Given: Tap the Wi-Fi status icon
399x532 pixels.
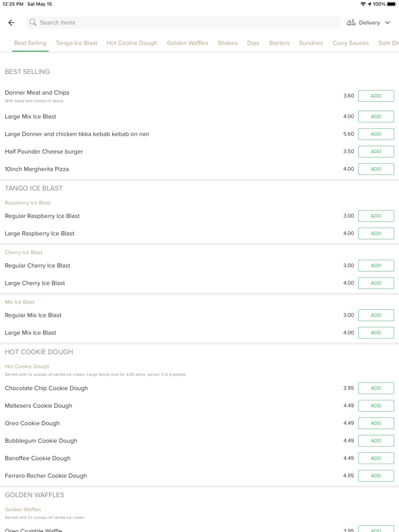Looking at the screenshot, I should 363,4.
